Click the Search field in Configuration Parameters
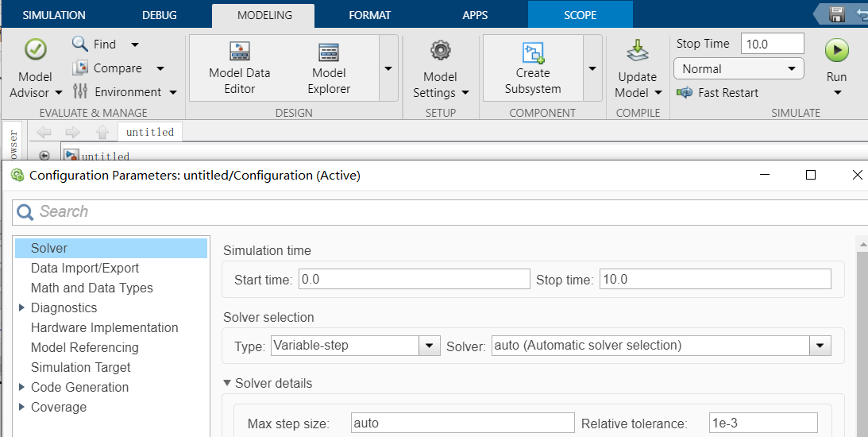Viewport: 868px width, 437px height. [x=441, y=211]
